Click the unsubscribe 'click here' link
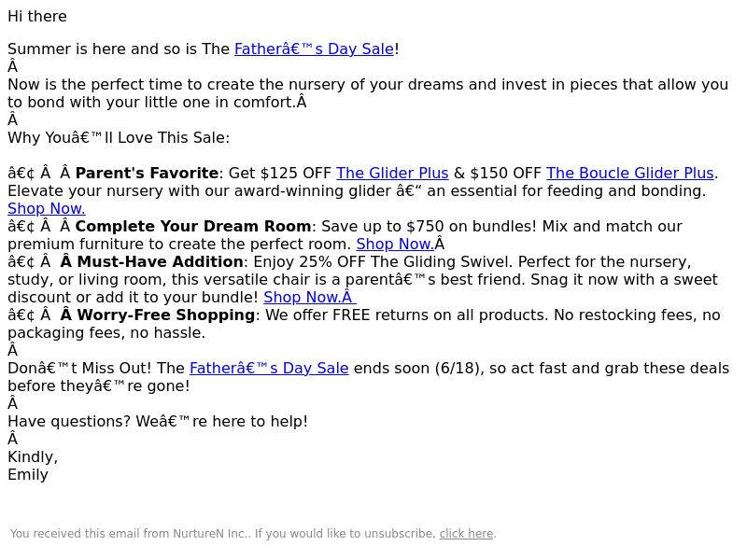 [466, 534]
